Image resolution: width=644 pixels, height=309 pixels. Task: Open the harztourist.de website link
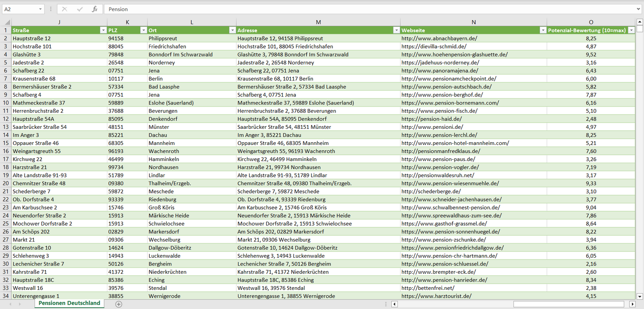click(x=436, y=296)
